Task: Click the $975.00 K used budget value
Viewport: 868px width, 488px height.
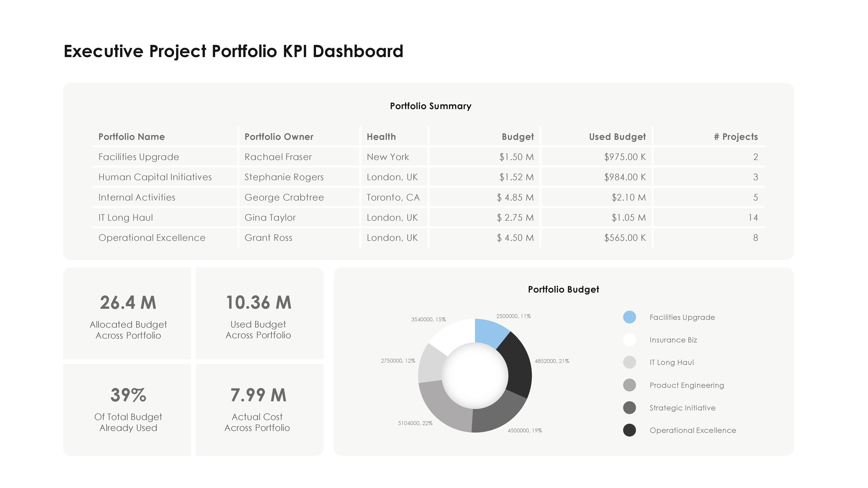Action: click(625, 157)
